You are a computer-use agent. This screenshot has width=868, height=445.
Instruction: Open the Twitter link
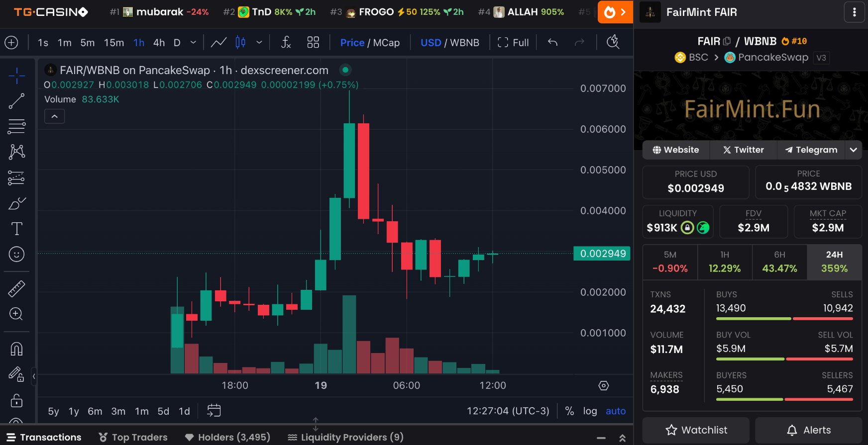pyautogui.click(x=743, y=150)
